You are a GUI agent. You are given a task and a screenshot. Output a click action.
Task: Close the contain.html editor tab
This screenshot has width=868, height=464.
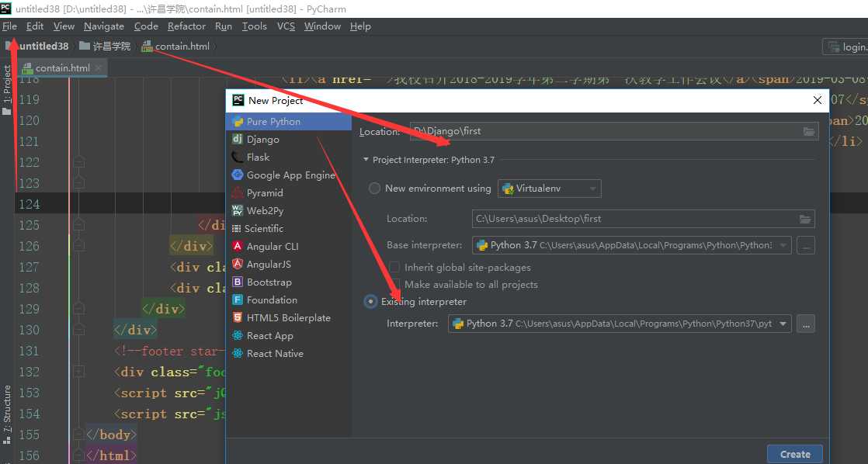tap(98, 68)
